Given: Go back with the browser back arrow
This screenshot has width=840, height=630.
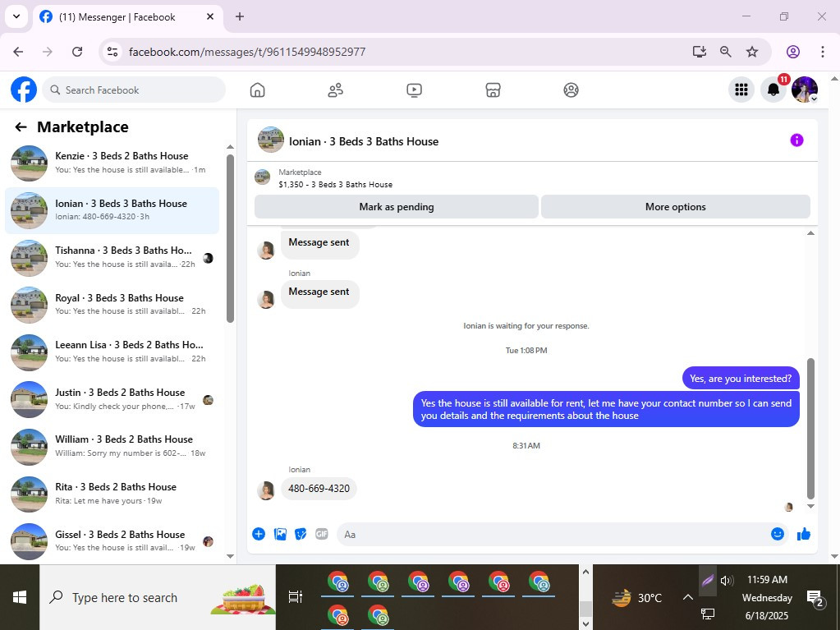Looking at the screenshot, I should 18,52.
